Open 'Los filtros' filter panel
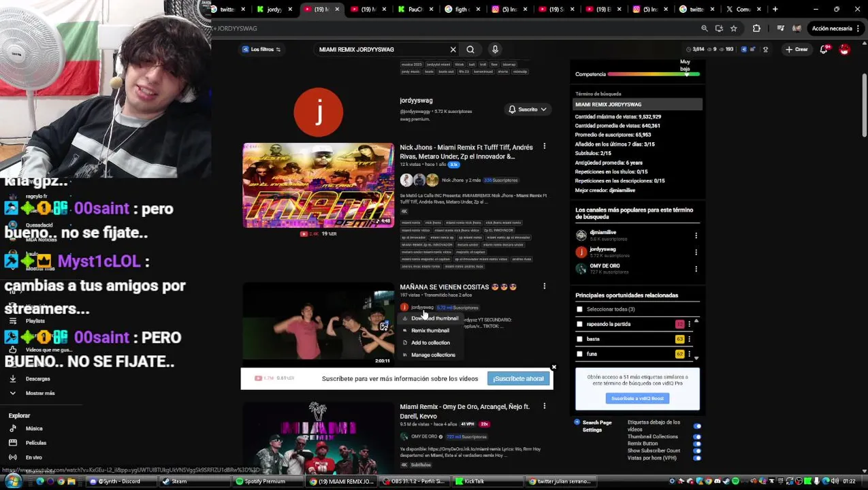The width and height of the screenshot is (868, 490). tap(261, 50)
